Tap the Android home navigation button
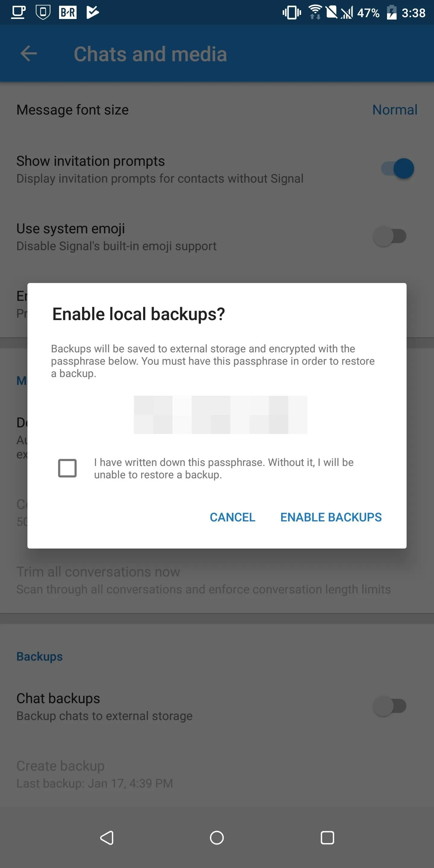Viewport: 434px width, 868px height. (217, 837)
